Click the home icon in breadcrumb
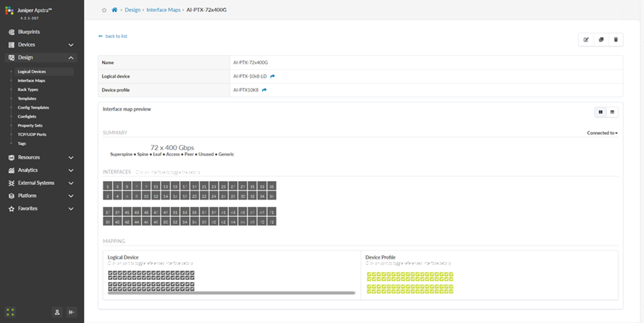The image size is (644, 323). tap(115, 10)
